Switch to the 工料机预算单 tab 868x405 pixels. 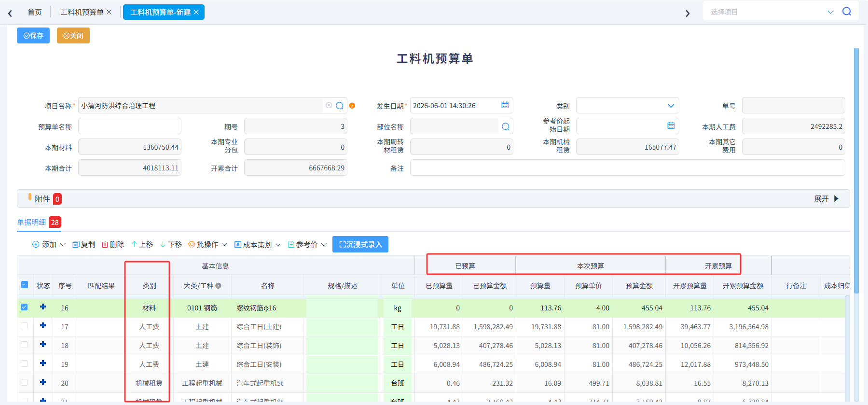tap(82, 12)
